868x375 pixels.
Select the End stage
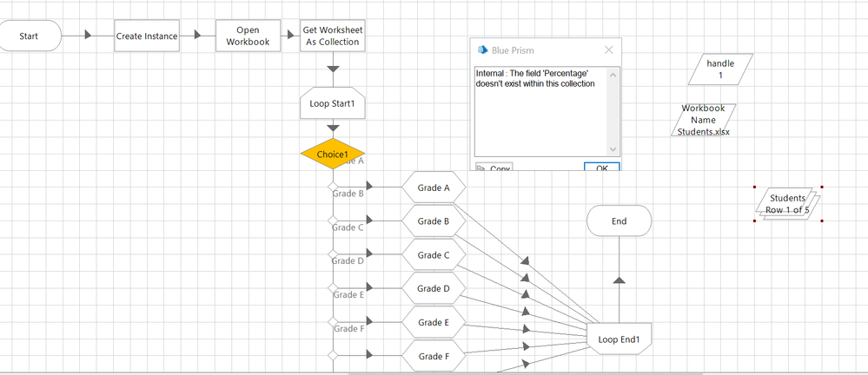[619, 221]
